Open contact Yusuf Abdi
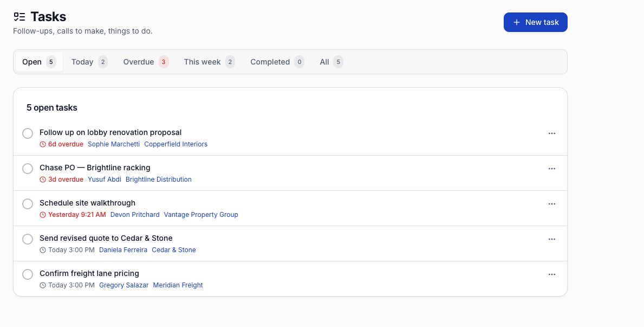The height and width of the screenshot is (327, 644). (x=105, y=179)
